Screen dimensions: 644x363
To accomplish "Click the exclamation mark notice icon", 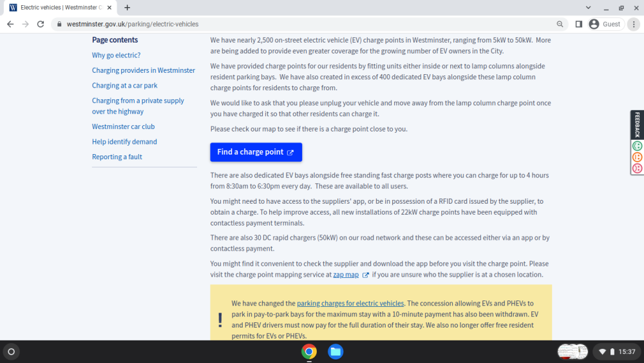I will point(220,320).
